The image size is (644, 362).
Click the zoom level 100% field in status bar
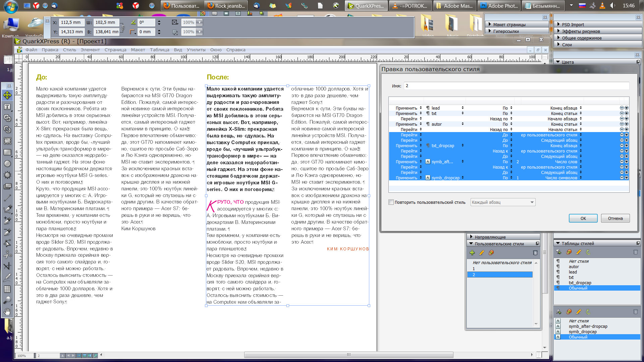click(24, 356)
